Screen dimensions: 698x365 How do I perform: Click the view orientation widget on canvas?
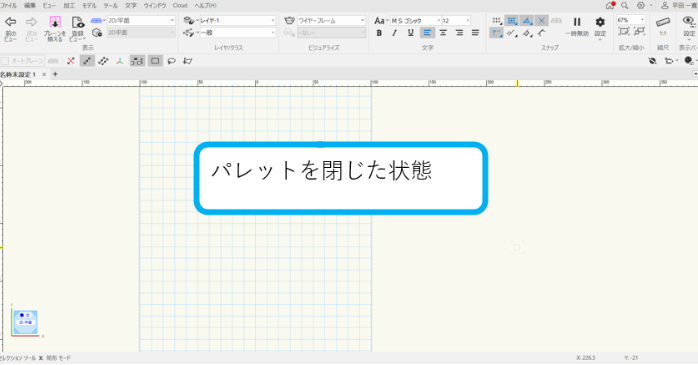point(25,321)
